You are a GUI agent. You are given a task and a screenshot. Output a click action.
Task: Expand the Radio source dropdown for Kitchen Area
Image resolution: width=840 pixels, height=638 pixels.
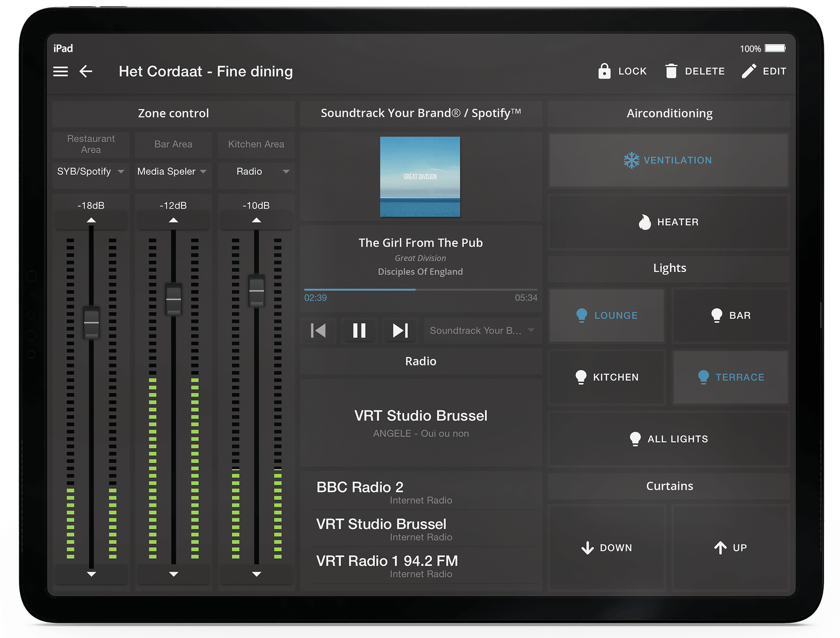tap(256, 171)
